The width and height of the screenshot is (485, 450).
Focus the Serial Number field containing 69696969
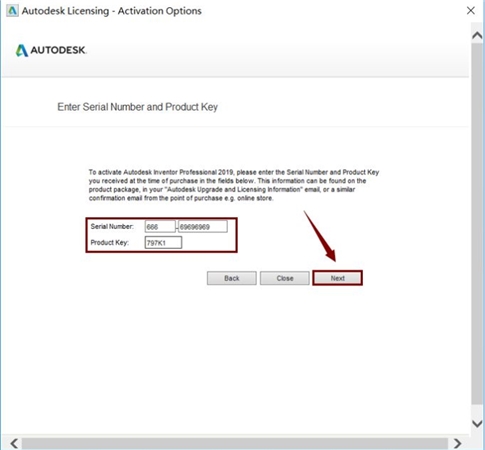coord(203,227)
